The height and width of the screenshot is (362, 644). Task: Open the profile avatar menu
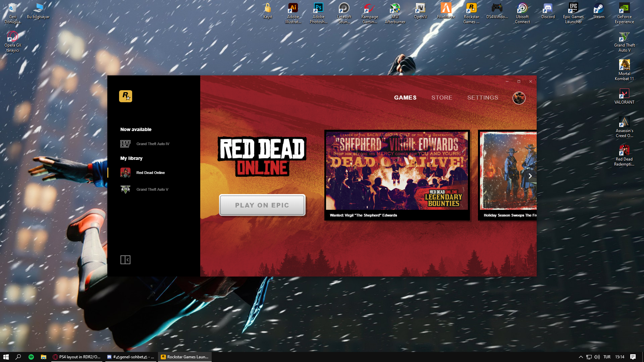coord(519,98)
